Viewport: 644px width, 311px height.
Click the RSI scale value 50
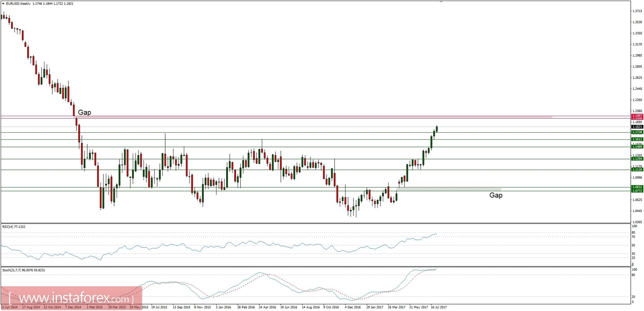click(633, 245)
